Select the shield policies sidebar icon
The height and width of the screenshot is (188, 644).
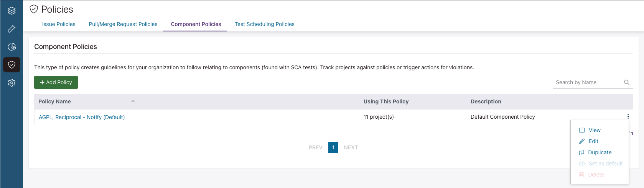[x=12, y=65]
